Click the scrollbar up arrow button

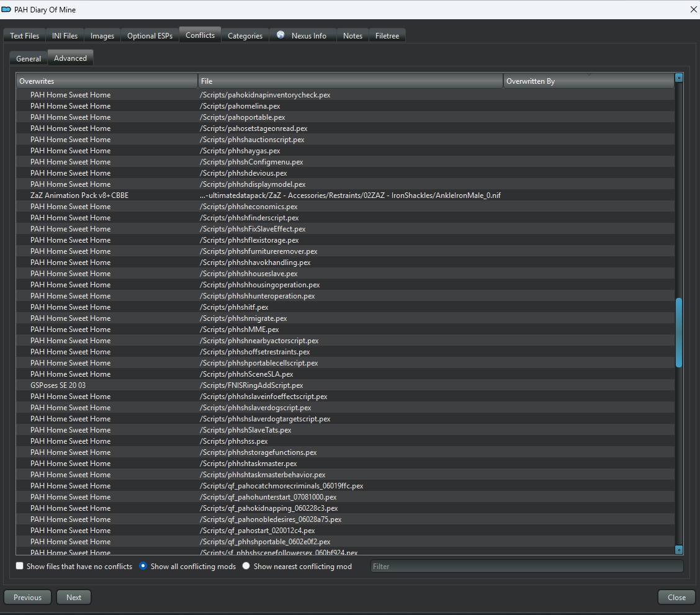point(678,78)
